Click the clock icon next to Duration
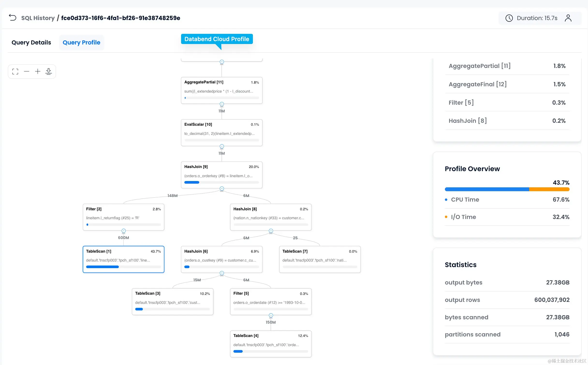This screenshot has width=588, height=365. [x=509, y=18]
